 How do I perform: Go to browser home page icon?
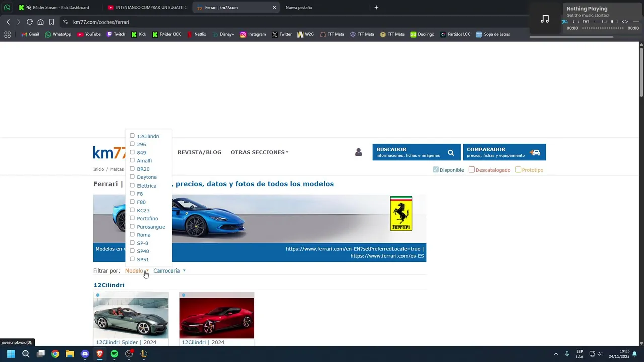point(41,22)
